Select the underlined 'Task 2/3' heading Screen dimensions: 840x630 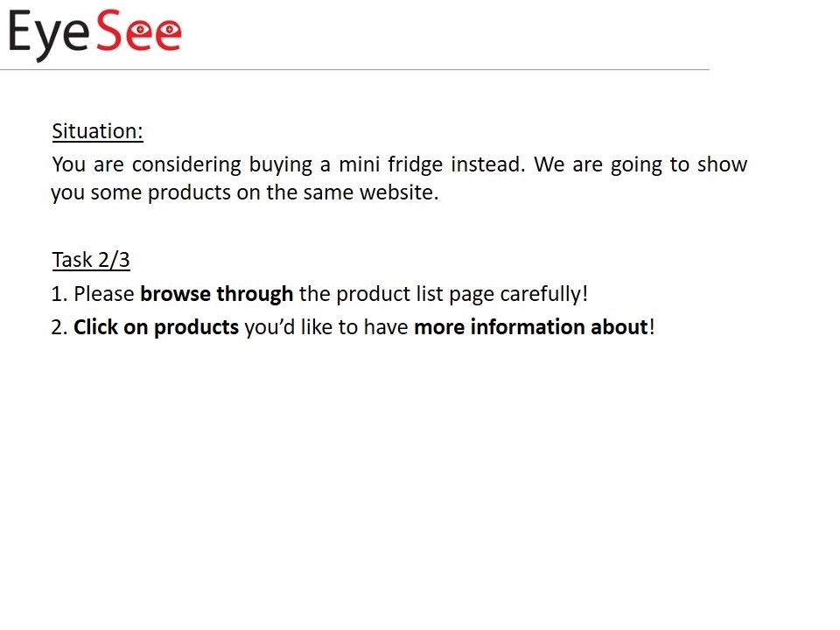(91, 261)
